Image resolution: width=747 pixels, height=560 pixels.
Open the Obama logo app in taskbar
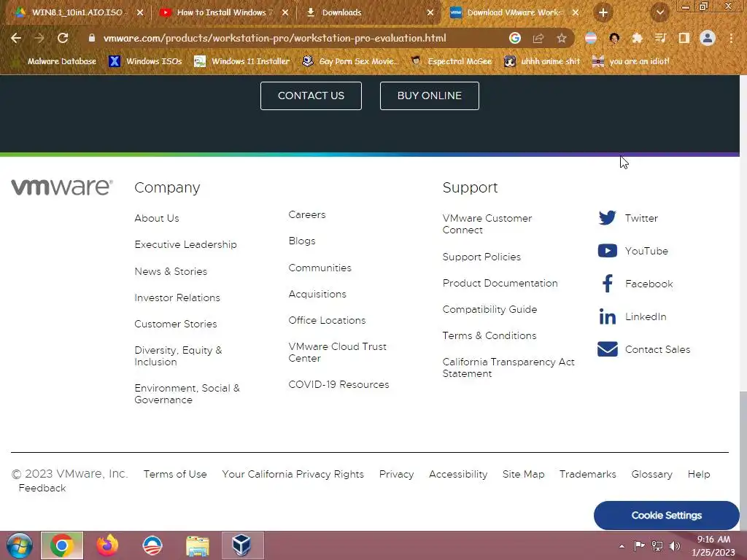point(152,545)
